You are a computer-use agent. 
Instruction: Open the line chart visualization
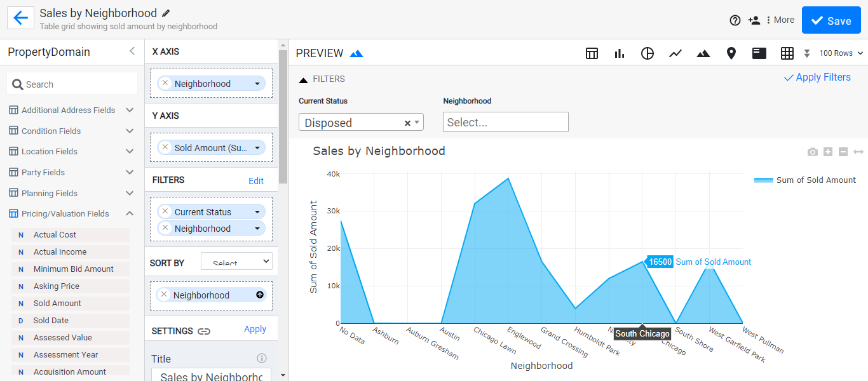[675, 53]
